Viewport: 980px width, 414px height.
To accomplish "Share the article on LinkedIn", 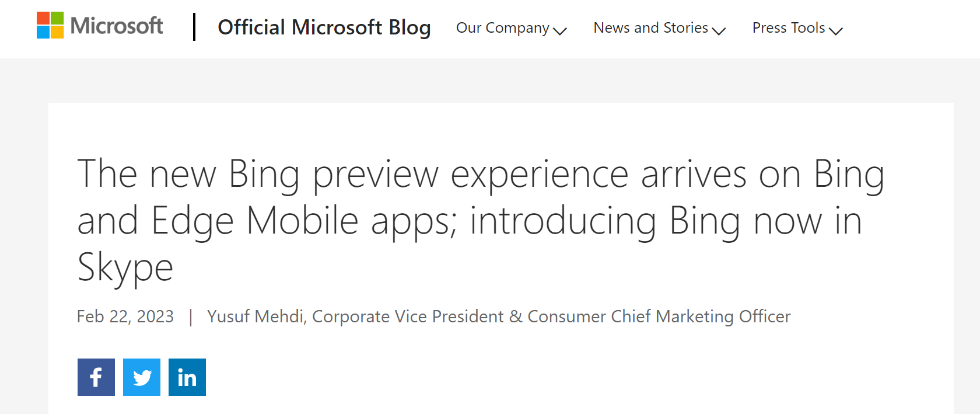I will pyautogui.click(x=187, y=377).
